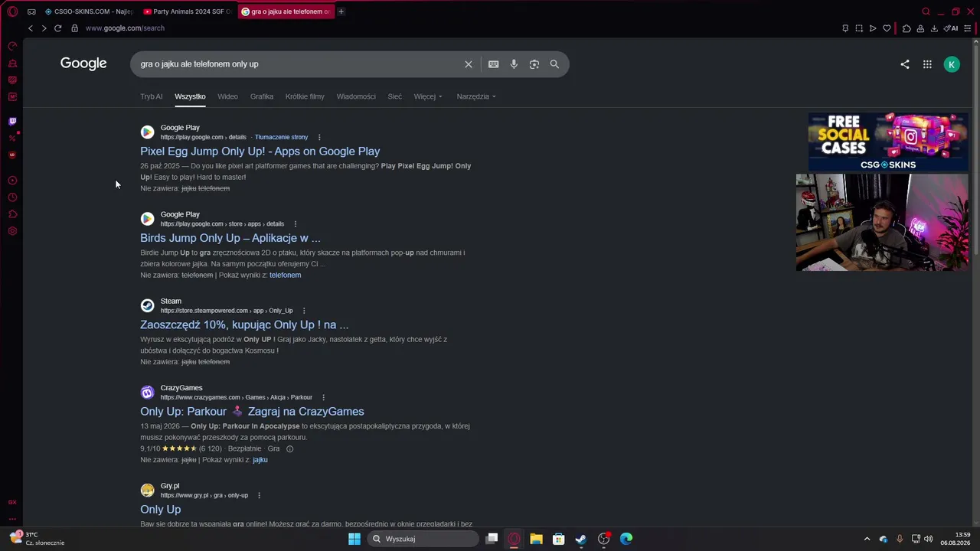The height and width of the screenshot is (551, 980).
Task: Add page to bookmarks with heart
Action: pos(887,28)
